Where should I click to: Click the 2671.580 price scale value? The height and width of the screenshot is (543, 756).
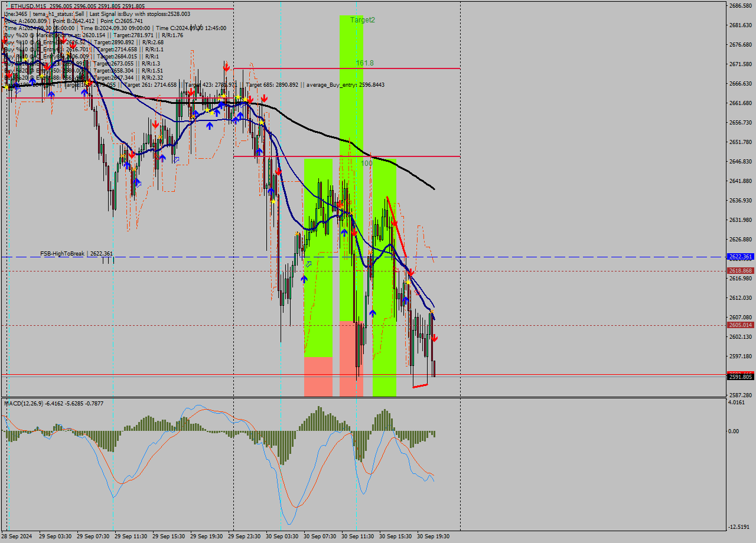tap(741, 64)
